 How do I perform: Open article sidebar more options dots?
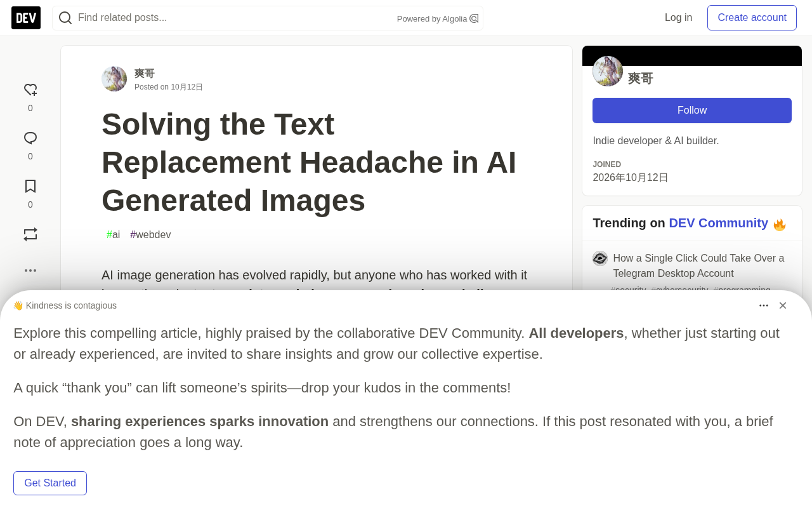point(30,271)
